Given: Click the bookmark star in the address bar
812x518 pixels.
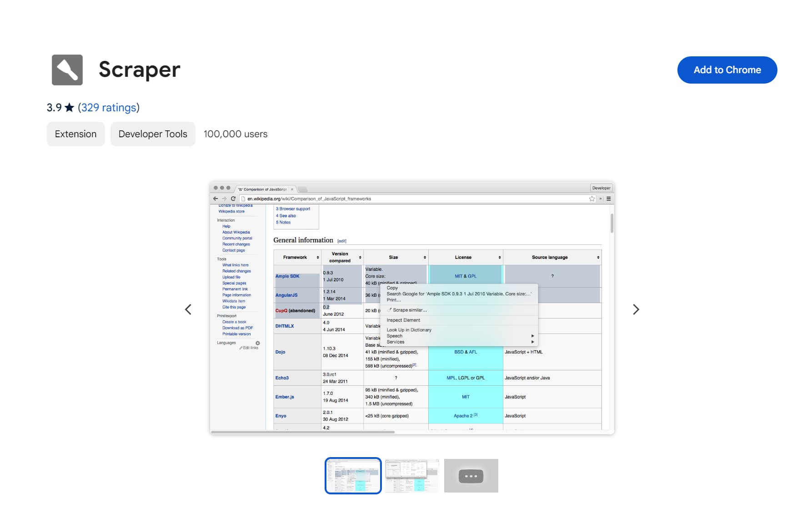Looking at the screenshot, I should click(x=592, y=199).
